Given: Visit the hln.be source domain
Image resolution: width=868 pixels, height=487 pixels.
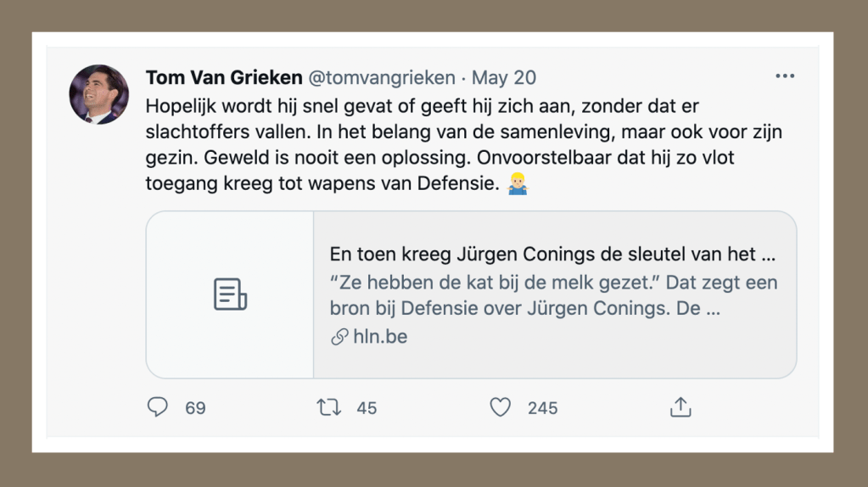Looking at the screenshot, I should pos(379,337).
